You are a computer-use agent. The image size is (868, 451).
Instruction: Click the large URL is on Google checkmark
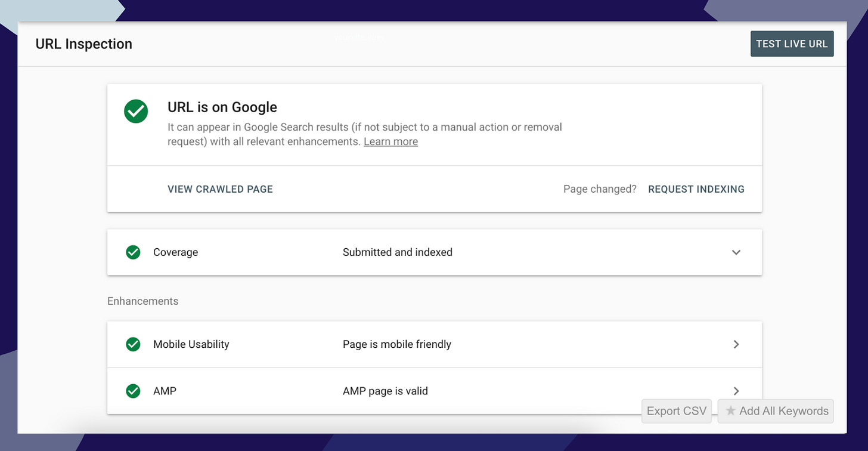[136, 111]
